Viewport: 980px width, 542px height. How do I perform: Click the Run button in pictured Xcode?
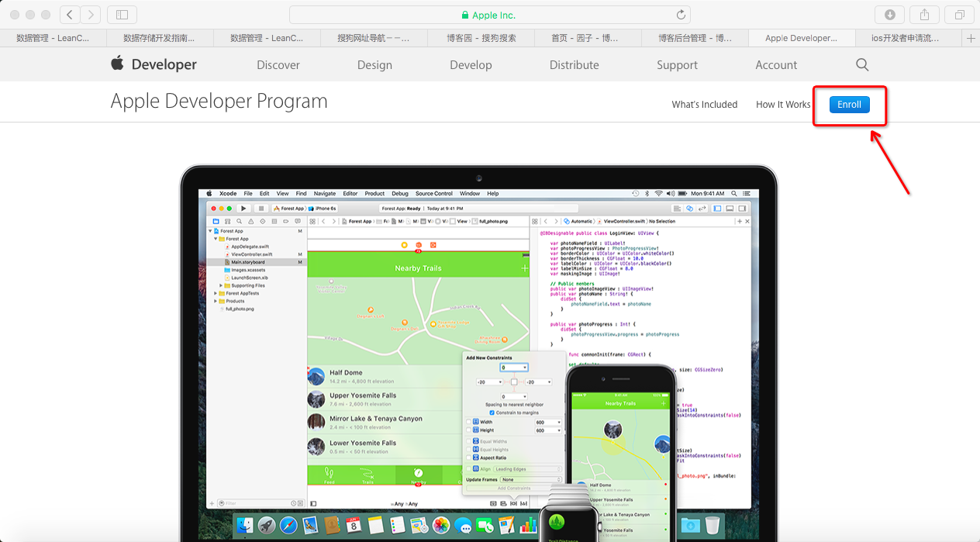click(243, 208)
